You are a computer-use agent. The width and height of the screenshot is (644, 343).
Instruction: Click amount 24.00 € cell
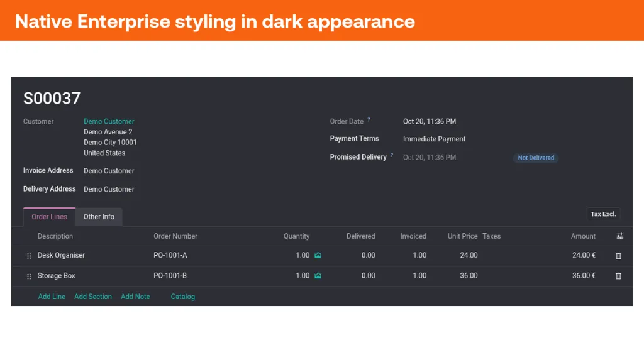(584, 255)
